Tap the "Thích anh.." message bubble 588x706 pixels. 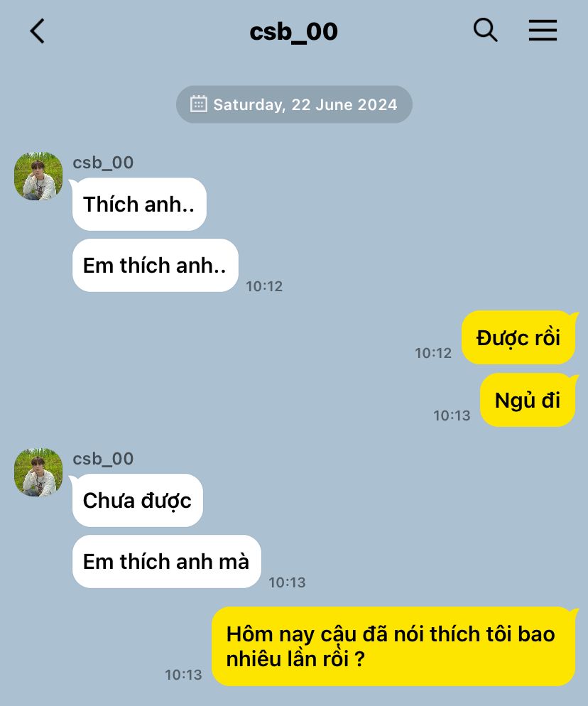point(139,205)
